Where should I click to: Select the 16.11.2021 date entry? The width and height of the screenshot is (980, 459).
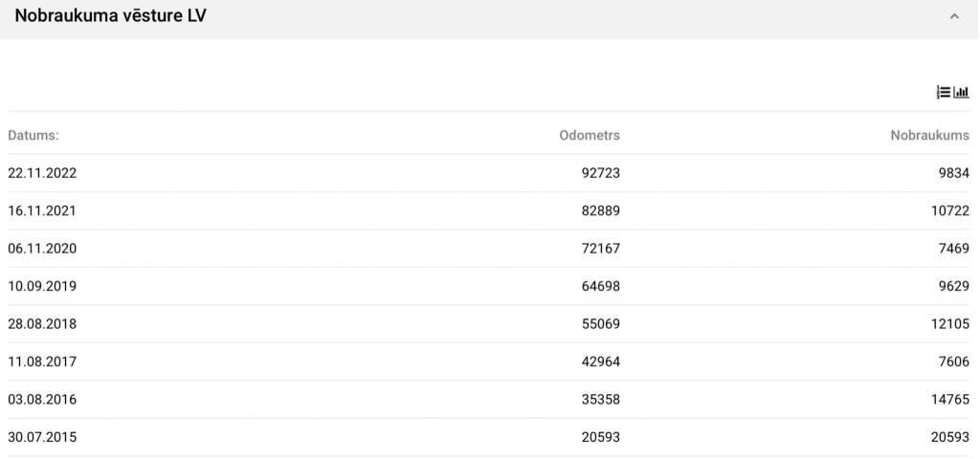point(42,211)
